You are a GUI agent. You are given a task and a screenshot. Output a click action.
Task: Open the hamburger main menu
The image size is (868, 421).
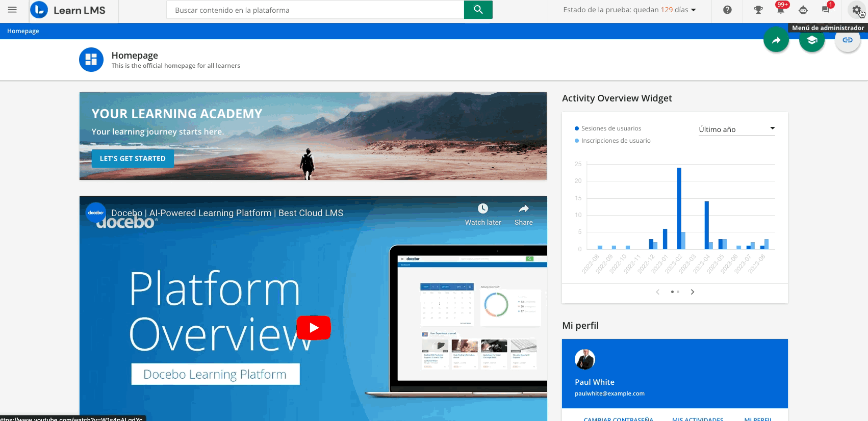click(12, 10)
